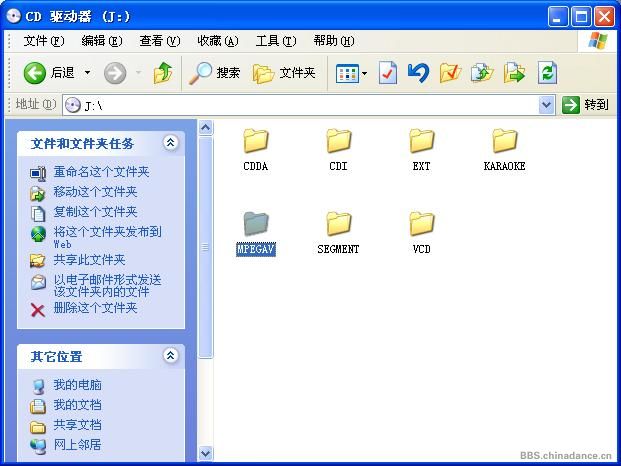Toggle the Folders (文件夹) pane button
The width and height of the screenshot is (621, 466).
coord(284,73)
